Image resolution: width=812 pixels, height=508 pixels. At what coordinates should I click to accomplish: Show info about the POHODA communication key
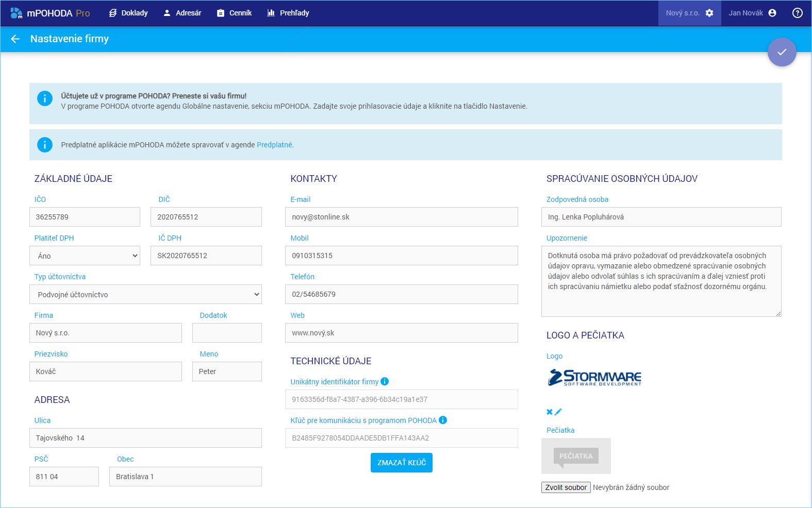point(443,420)
